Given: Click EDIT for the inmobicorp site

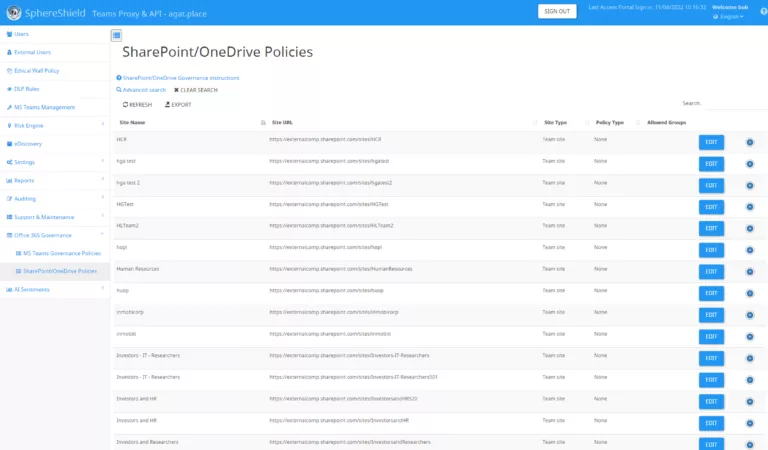Looking at the screenshot, I should pos(711,315).
